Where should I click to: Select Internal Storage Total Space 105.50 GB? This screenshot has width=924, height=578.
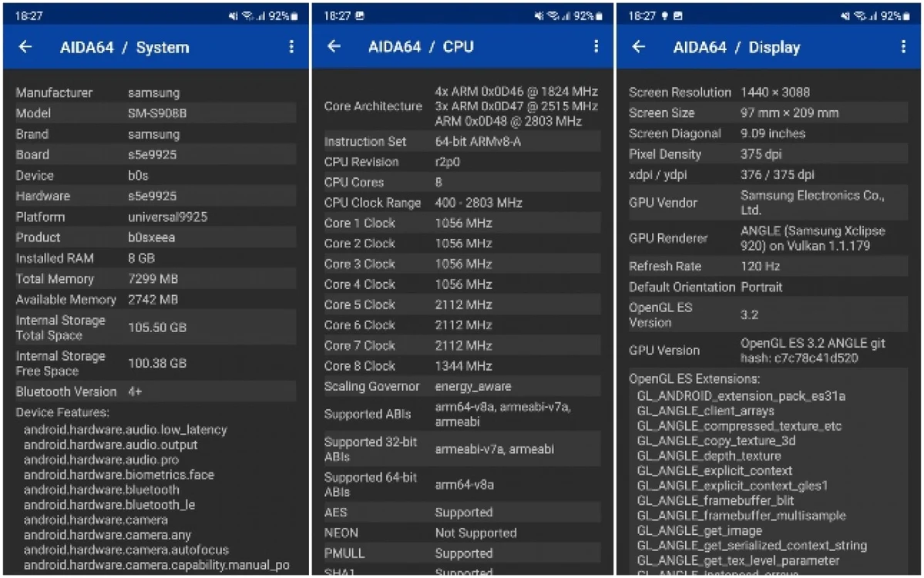click(156, 328)
